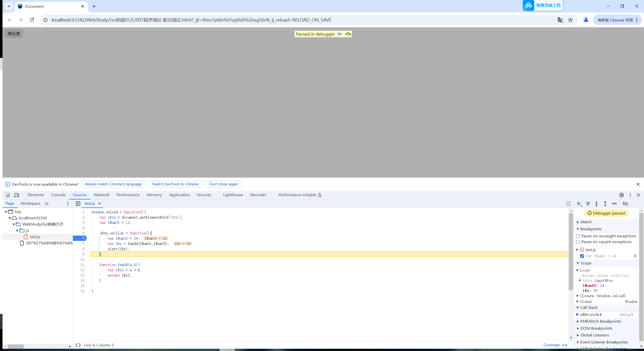Select the inspect element picker icon
Screen dimensions: 644x351
tap(8, 195)
